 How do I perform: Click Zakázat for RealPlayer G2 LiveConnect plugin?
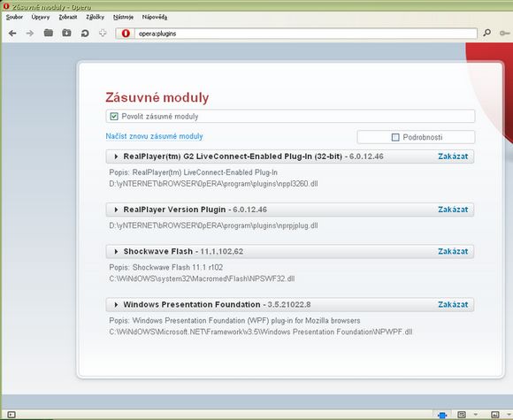[453, 157]
